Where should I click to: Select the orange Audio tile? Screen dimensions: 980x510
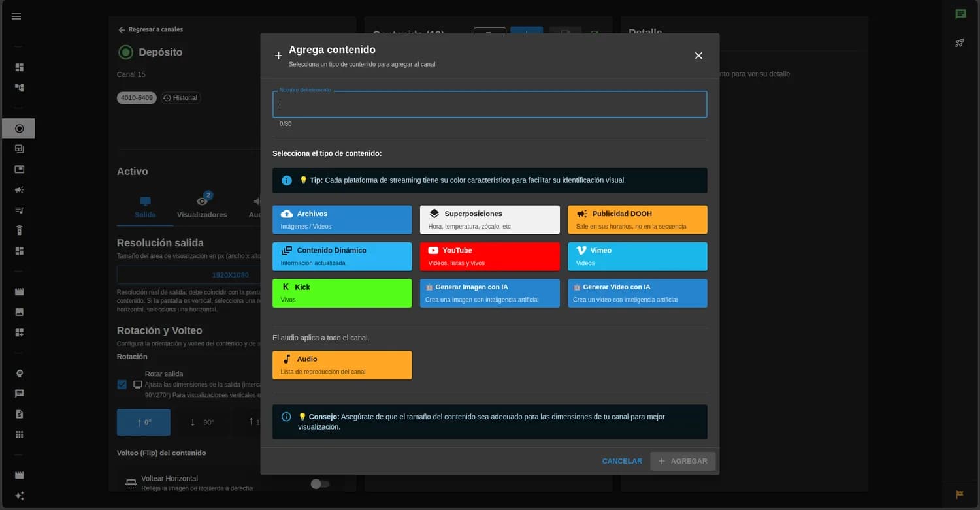point(342,365)
